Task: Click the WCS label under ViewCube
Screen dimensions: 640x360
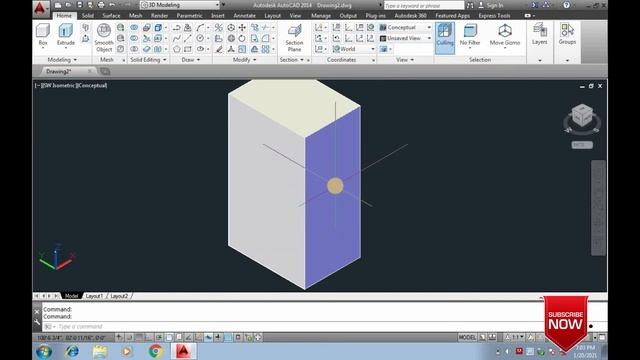Action: point(582,145)
